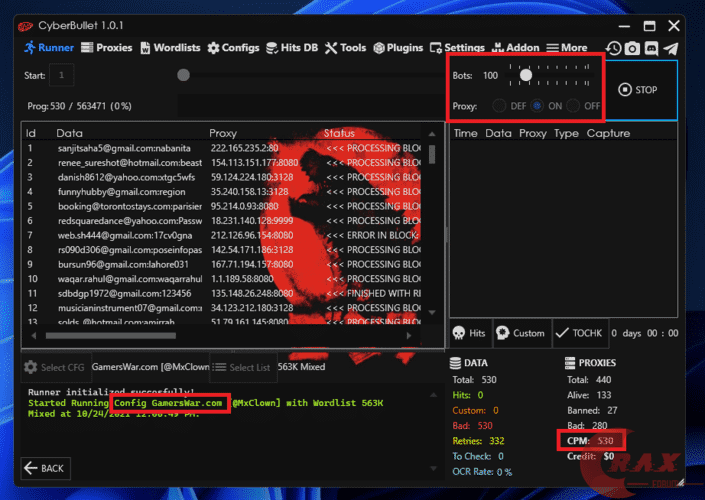Viewport: 705px width, 500px height.
Task: Click bot table scroll-up arrow
Action: pyautogui.click(x=432, y=134)
